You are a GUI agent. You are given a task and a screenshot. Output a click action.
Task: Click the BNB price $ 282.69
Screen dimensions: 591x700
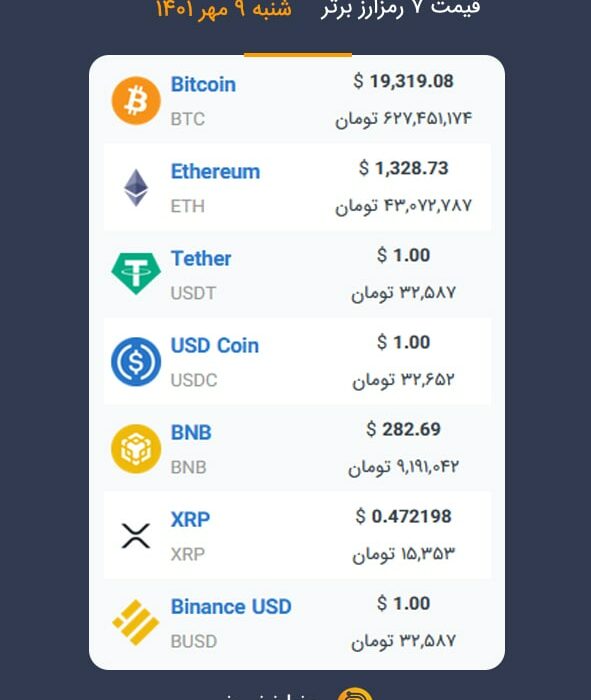404,429
